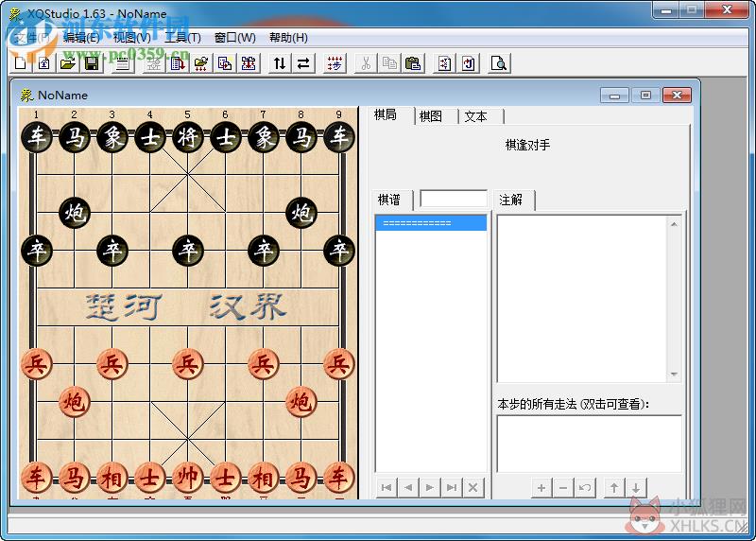The image size is (756, 541).
Task: Click the magnifier print preview icon
Action: point(499,63)
